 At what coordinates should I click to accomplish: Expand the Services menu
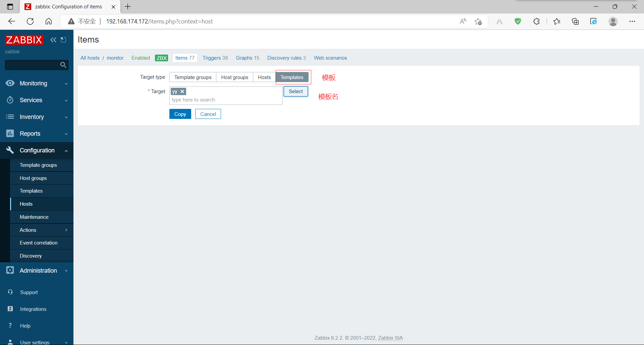pyautogui.click(x=66, y=100)
